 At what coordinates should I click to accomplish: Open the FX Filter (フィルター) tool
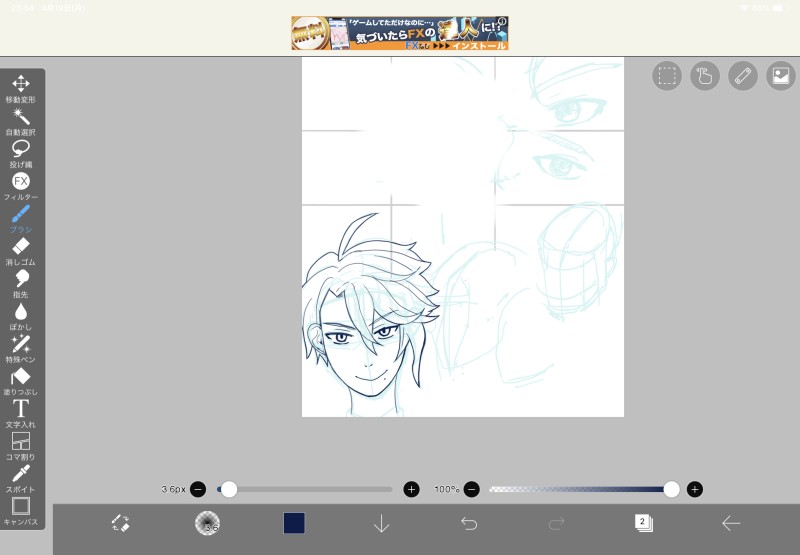tap(21, 186)
